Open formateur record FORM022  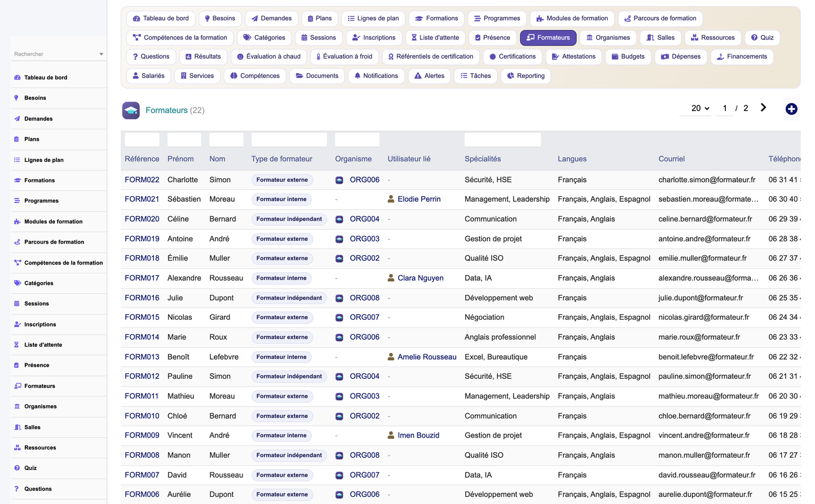click(x=142, y=180)
